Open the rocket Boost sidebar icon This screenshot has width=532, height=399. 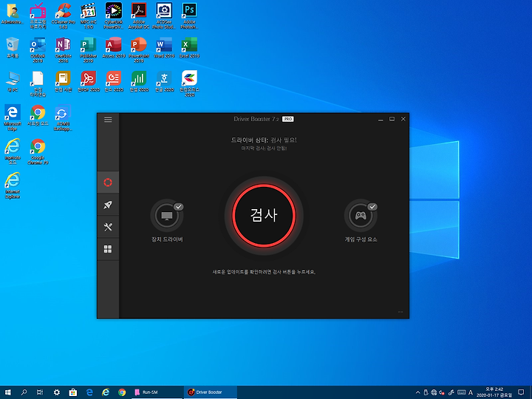click(x=108, y=205)
